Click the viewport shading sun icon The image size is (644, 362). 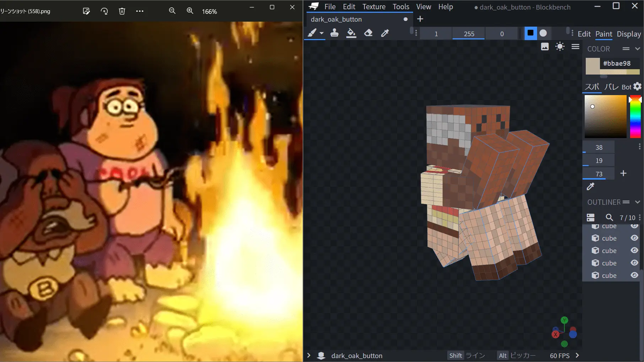[x=560, y=46]
